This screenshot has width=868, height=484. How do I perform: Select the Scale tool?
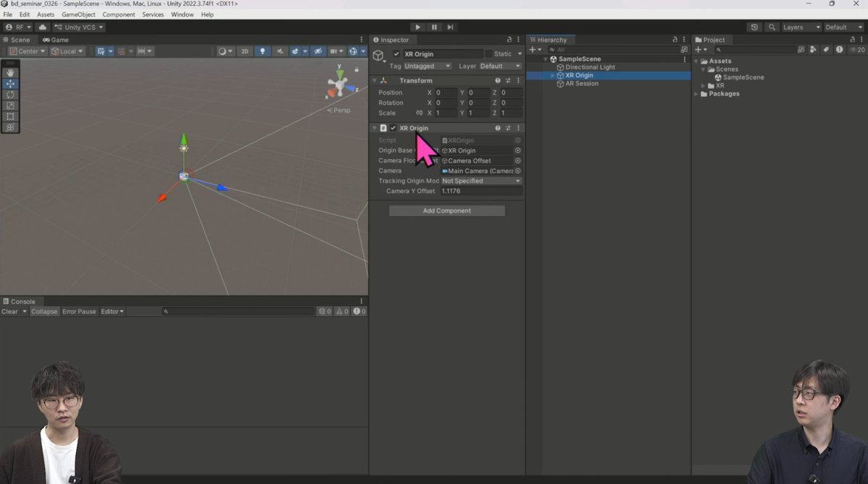10,106
